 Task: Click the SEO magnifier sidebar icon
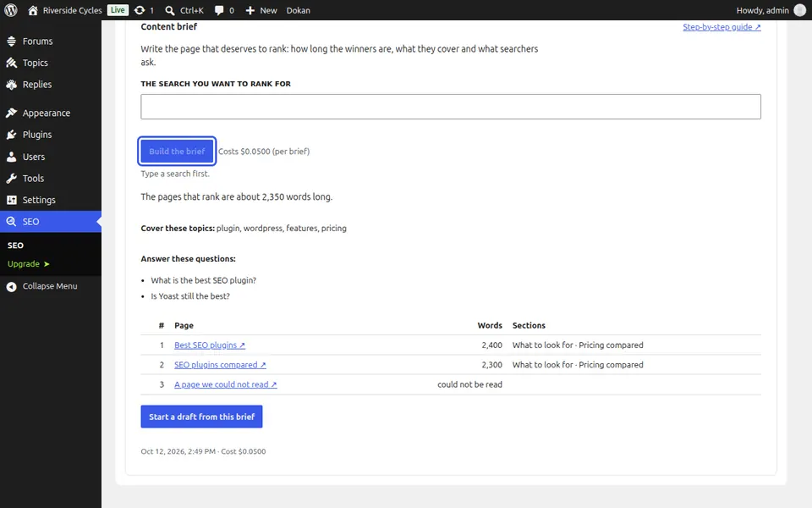11,222
